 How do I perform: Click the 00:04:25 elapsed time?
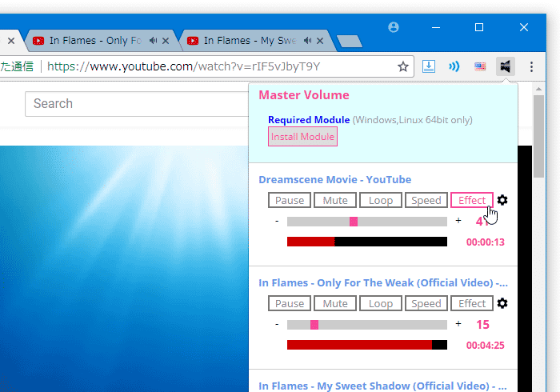click(486, 346)
